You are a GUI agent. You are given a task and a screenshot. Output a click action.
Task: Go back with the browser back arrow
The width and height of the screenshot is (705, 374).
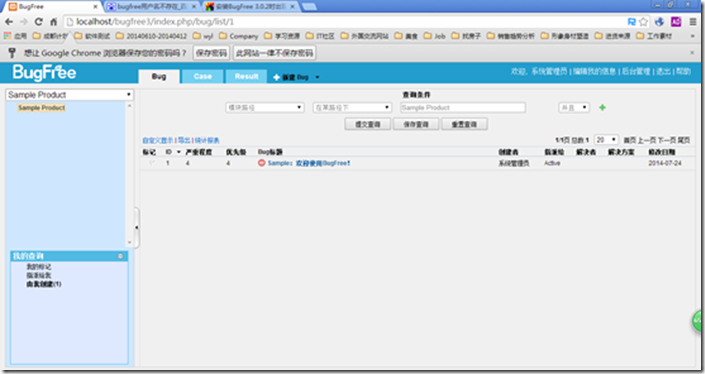point(9,22)
